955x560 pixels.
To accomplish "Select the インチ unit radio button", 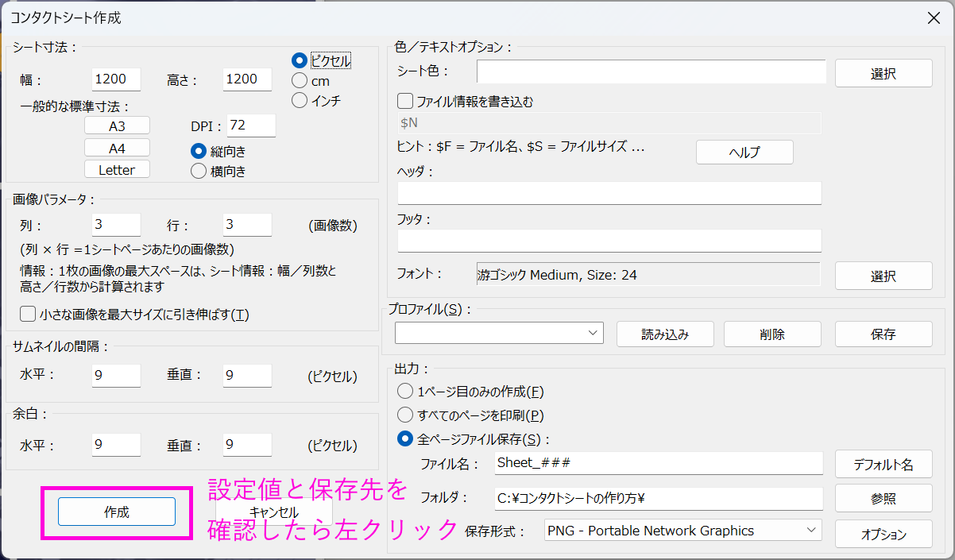I will (x=300, y=100).
